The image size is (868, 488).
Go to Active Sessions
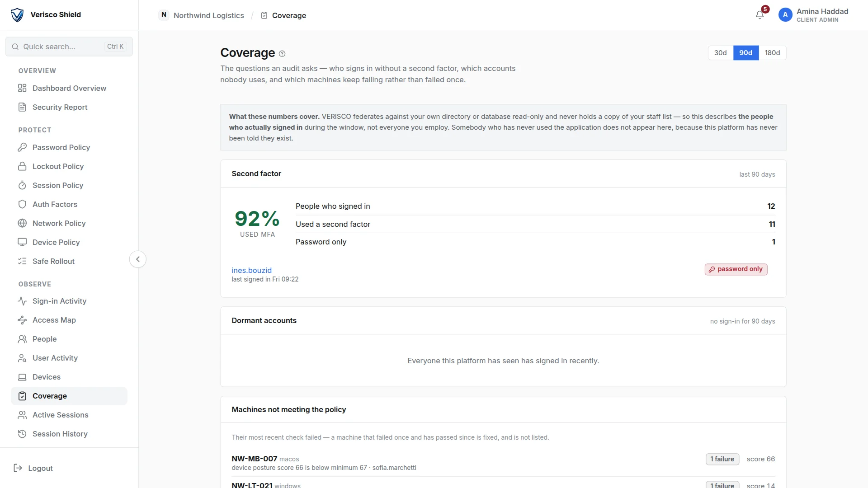point(69,415)
